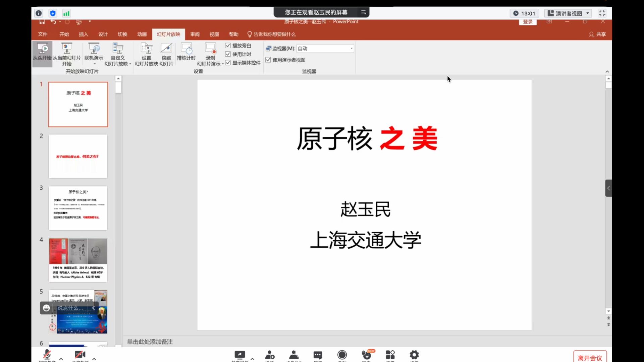
Task: Switch to the 动画 (Animations) tab
Action: pos(142,34)
